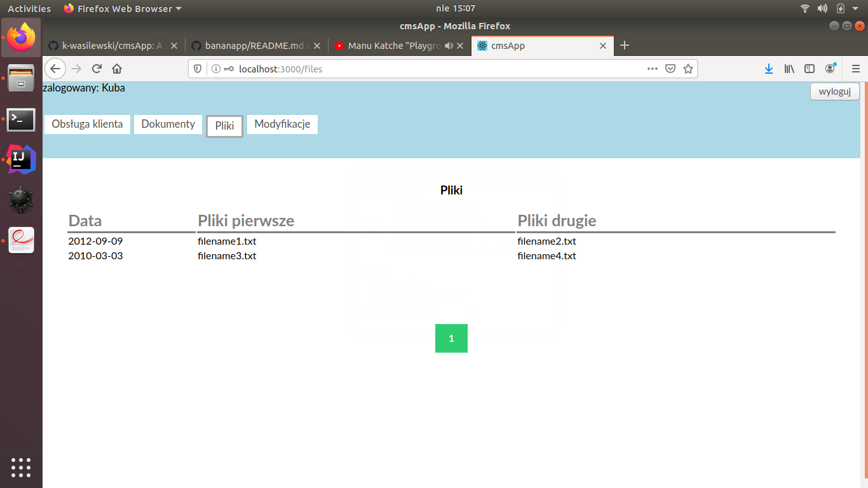The image size is (868, 488).
Task: Close the active cmsApp tab
Action: click(x=603, y=46)
